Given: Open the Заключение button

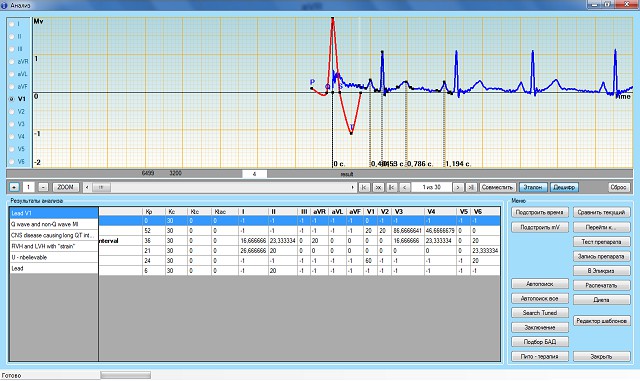Looking at the screenshot, I should 540,327.
